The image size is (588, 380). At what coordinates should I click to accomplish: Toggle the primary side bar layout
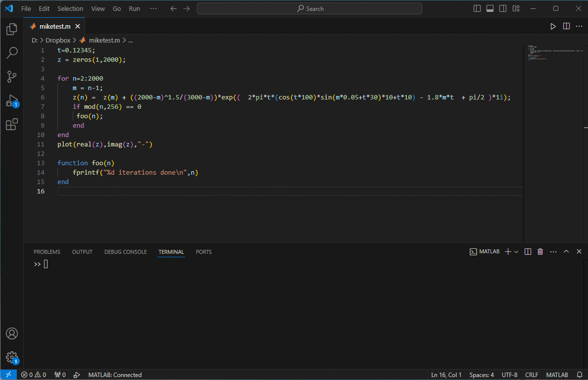pyautogui.click(x=477, y=8)
